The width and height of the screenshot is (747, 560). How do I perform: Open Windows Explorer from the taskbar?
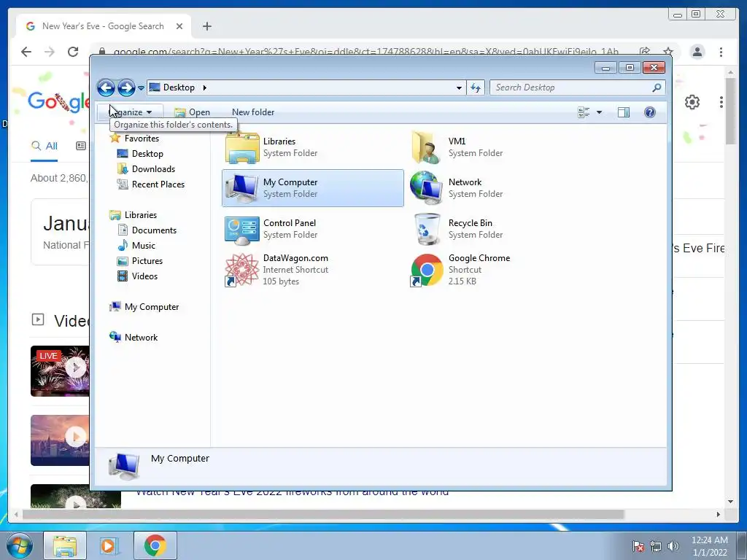[x=65, y=545]
